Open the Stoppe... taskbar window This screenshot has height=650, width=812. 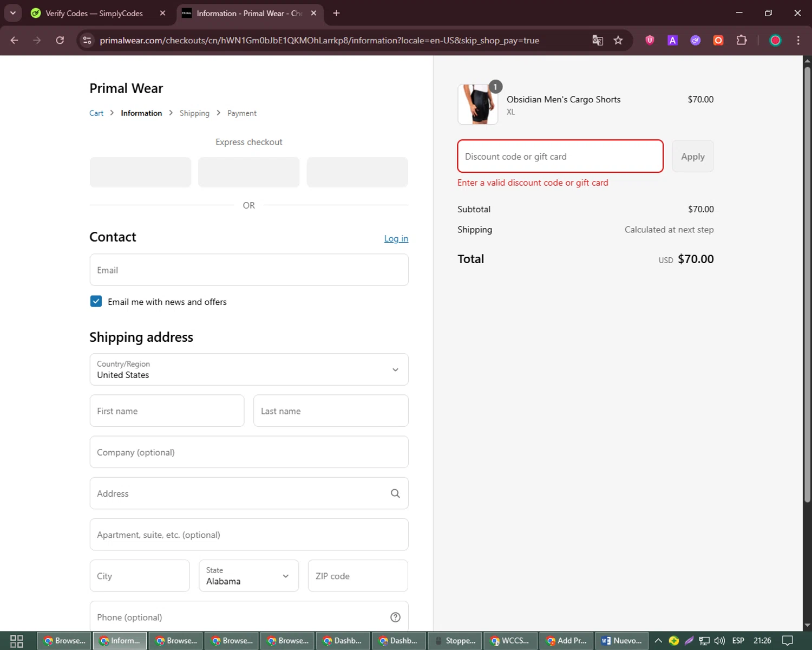pos(455,641)
